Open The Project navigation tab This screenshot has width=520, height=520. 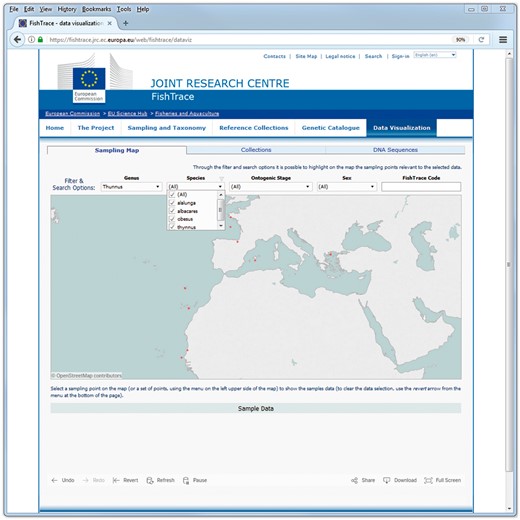[96, 128]
